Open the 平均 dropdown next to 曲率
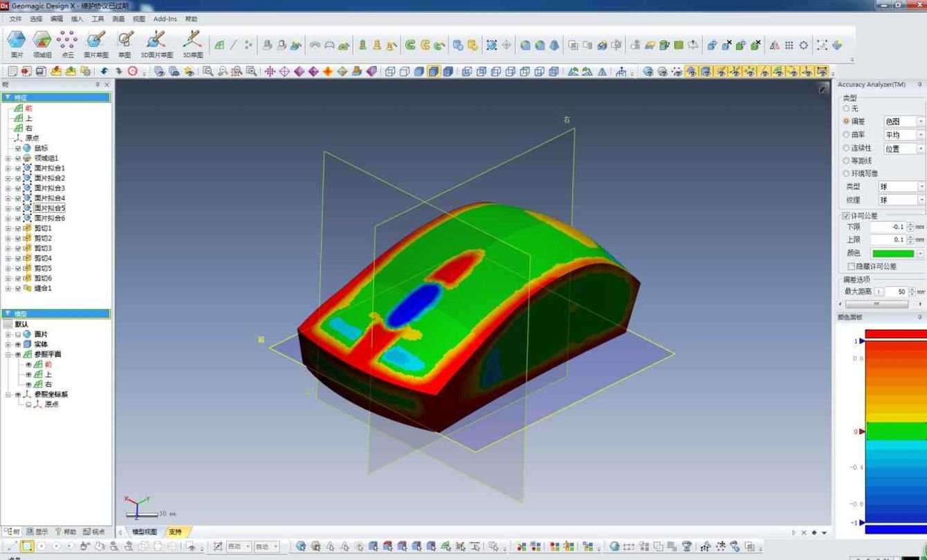Viewport: 927px width, 560px height. [x=904, y=135]
